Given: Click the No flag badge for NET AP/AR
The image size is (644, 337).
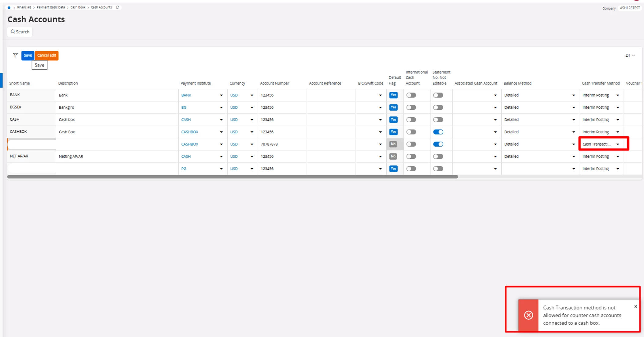Looking at the screenshot, I should [x=393, y=157].
